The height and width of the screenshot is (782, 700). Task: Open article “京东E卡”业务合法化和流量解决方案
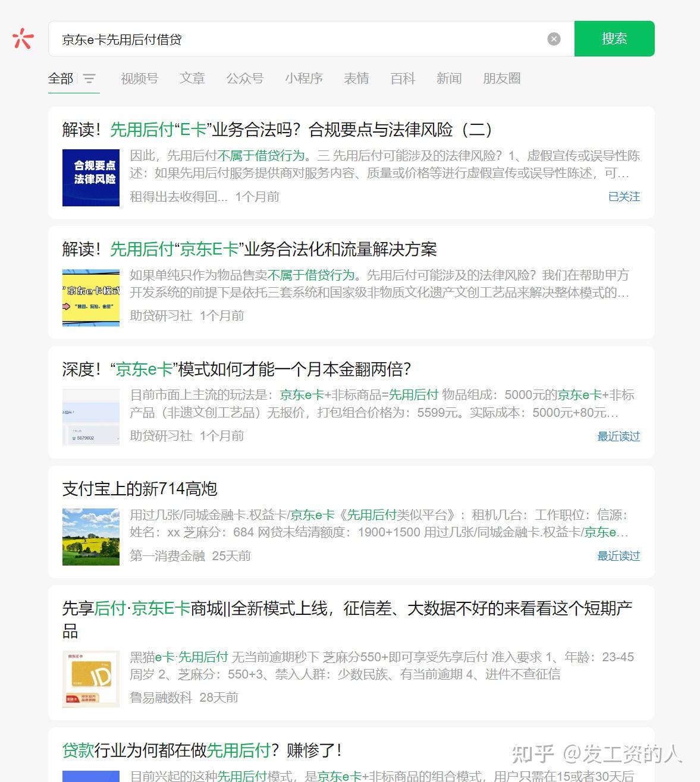coord(249,249)
